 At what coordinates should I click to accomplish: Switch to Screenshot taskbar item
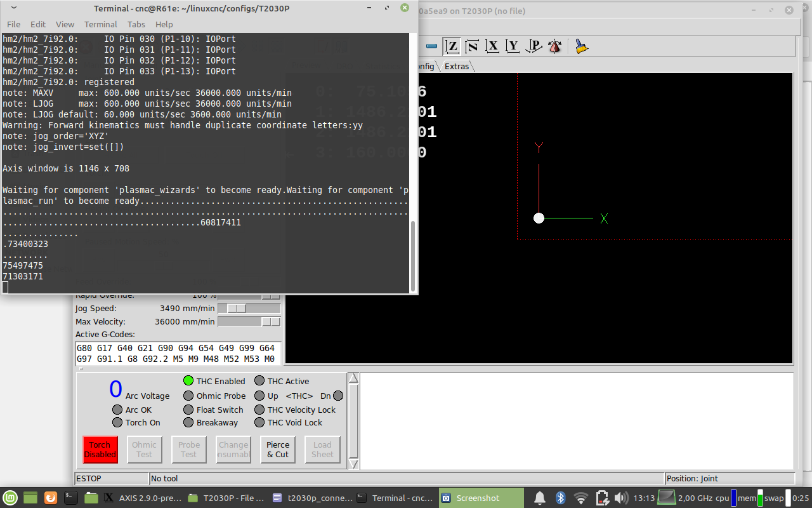click(x=481, y=498)
